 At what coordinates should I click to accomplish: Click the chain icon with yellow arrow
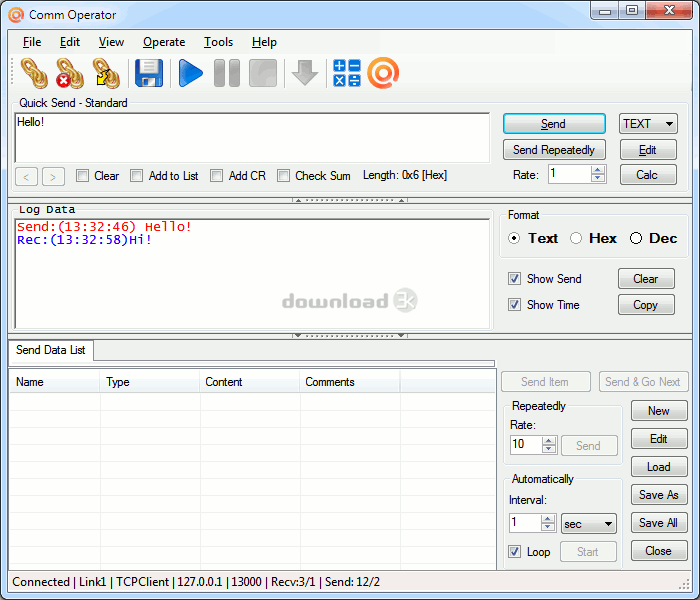pyautogui.click(x=105, y=73)
